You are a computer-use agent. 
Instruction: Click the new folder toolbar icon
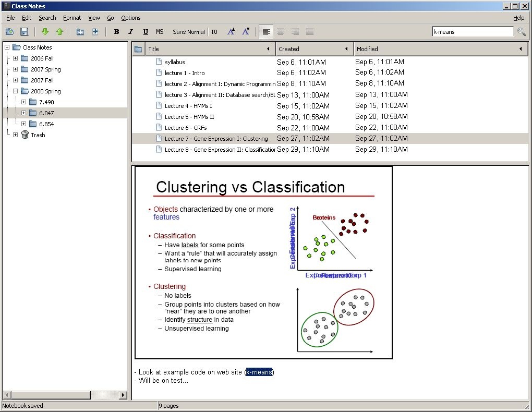[80, 32]
